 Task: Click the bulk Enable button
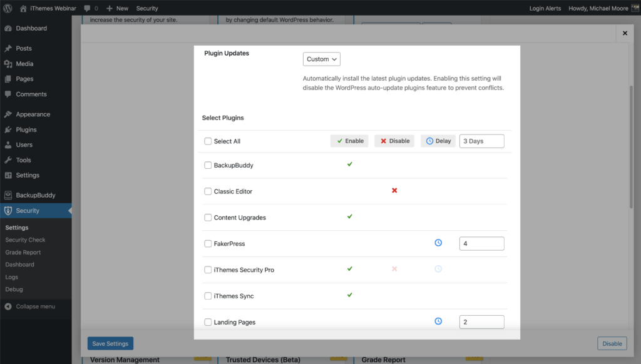click(349, 141)
